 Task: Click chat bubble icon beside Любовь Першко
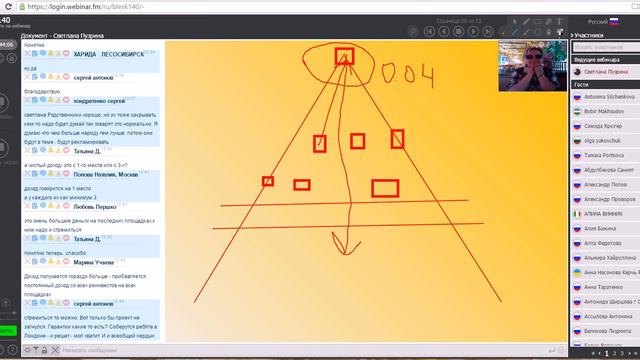pos(43,206)
